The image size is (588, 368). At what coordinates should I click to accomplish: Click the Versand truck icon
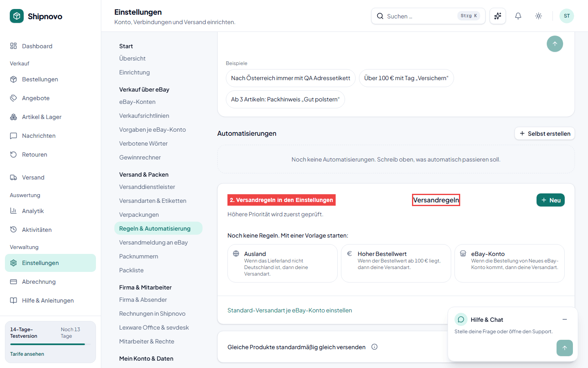coord(13,177)
